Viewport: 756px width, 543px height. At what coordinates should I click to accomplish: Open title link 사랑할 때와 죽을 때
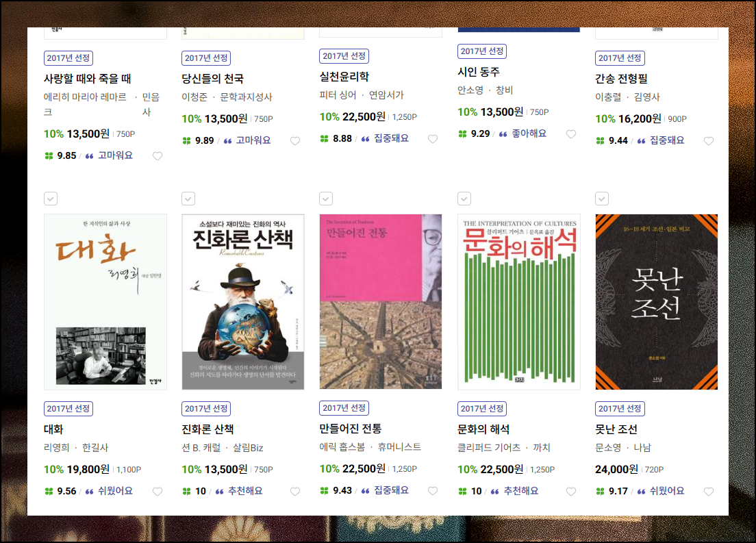[x=87, y=79]
